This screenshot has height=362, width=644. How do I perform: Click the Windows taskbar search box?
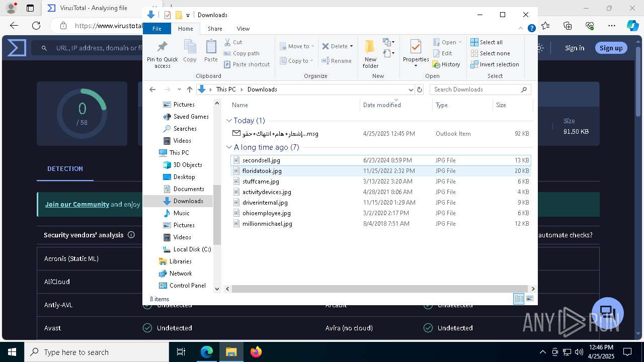97,352
